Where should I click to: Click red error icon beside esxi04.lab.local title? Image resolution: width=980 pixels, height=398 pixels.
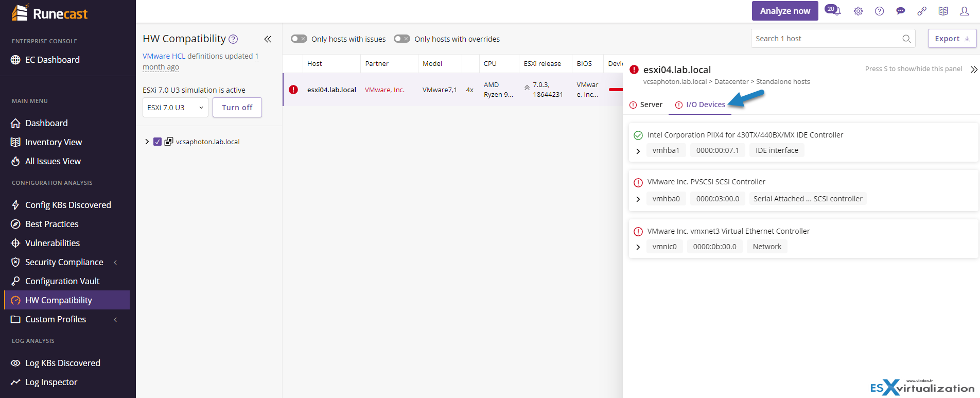[634, 70]
